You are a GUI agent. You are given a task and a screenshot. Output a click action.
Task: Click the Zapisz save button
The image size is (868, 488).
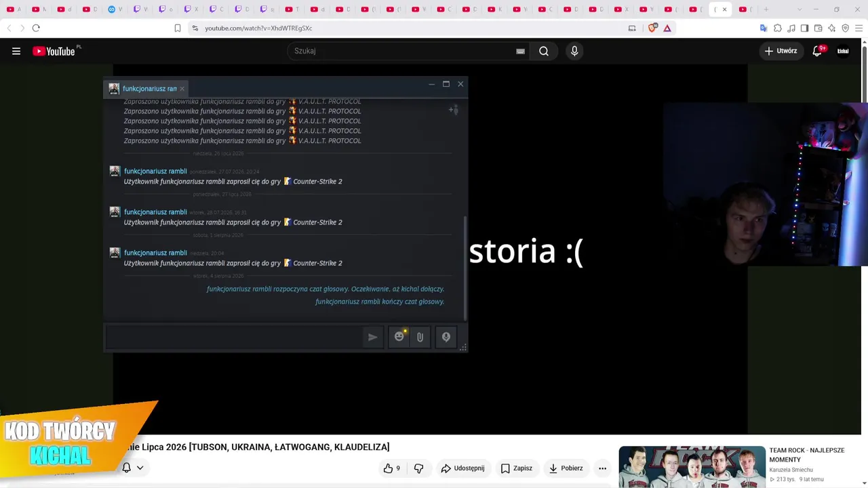click(516, 468)
